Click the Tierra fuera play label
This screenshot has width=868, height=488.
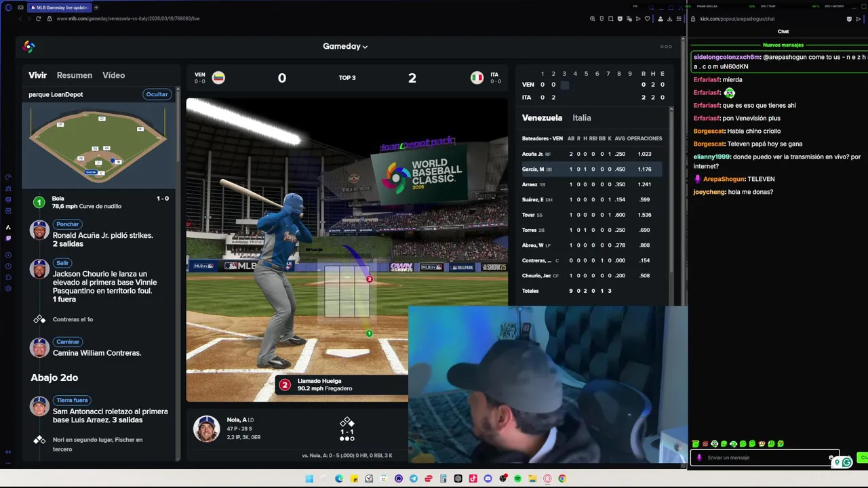(73, 401)
